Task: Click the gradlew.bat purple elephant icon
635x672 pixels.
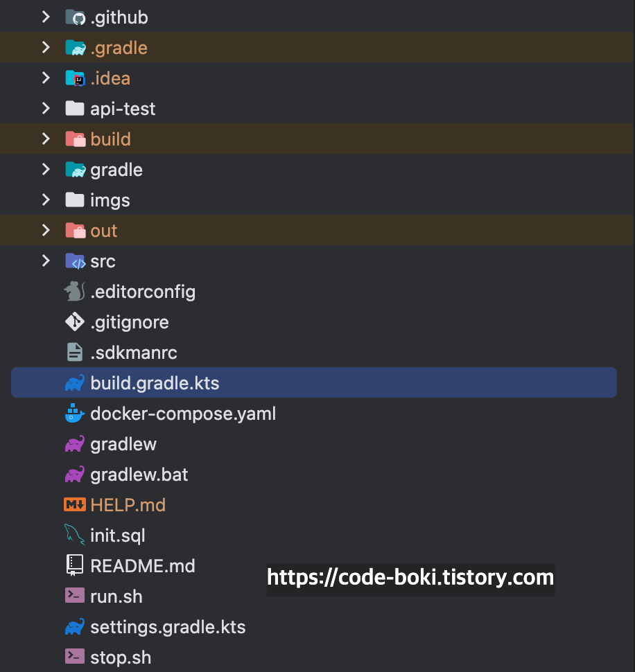Action: click(75, 475)
